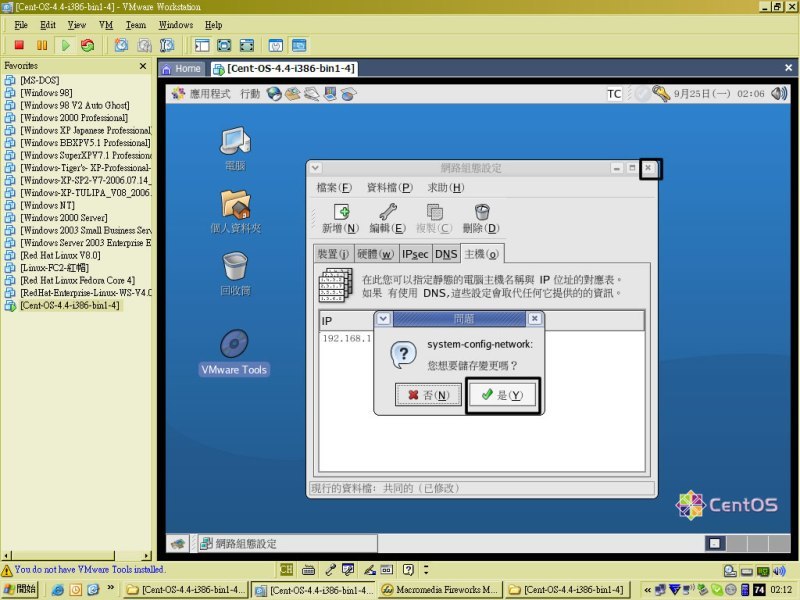Expand hidden Windows tray icons chevron

647,590
